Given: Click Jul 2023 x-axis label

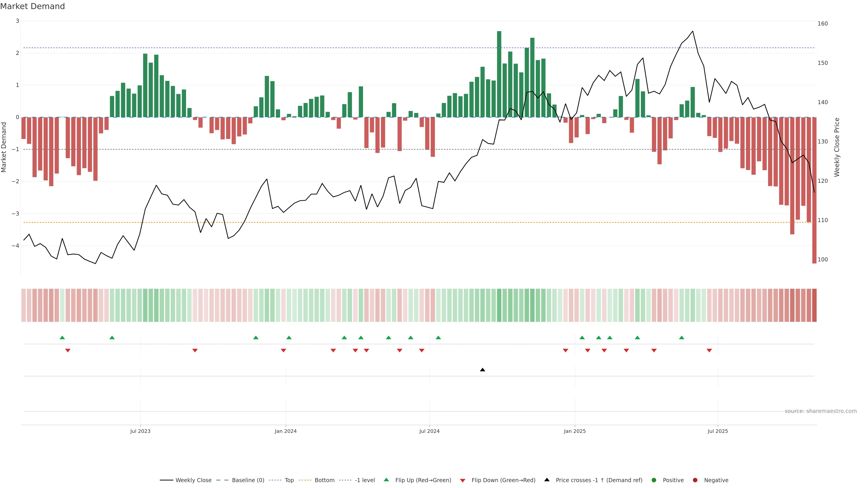Looking at the screenshot, I should pyautogui.click(x=140, y=431).
